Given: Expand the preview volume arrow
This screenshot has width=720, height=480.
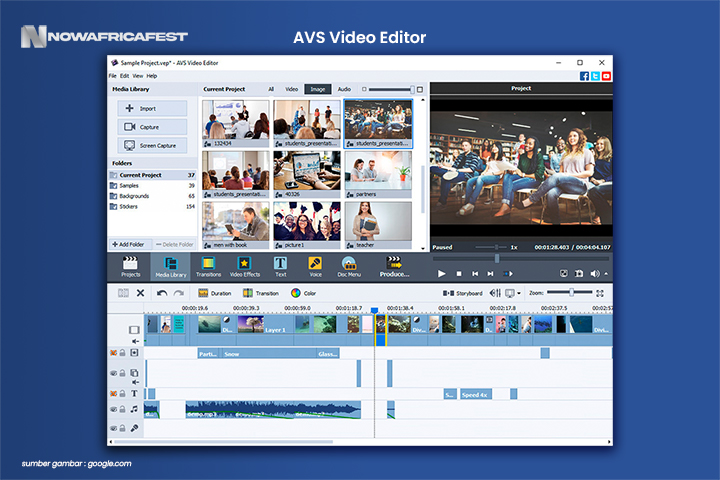Looking at the screenshot, I should click(x=606, y=274).
